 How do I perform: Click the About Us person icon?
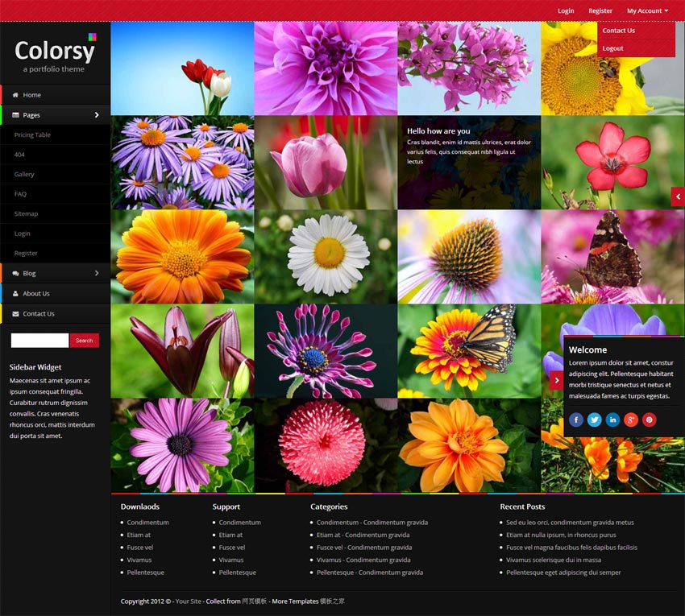16,293
